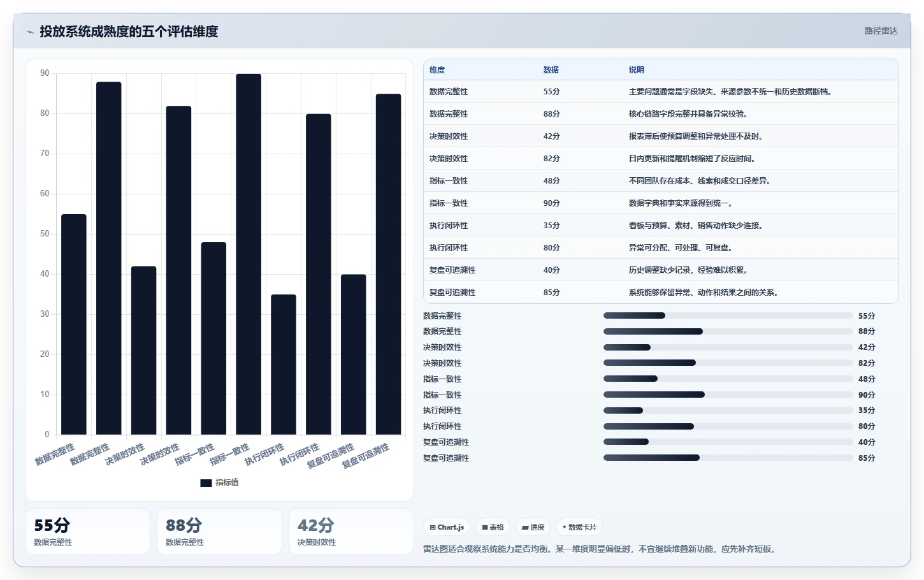Click the progress bar showing 55分
Screen dimensions: 924x580
[728, 315]
